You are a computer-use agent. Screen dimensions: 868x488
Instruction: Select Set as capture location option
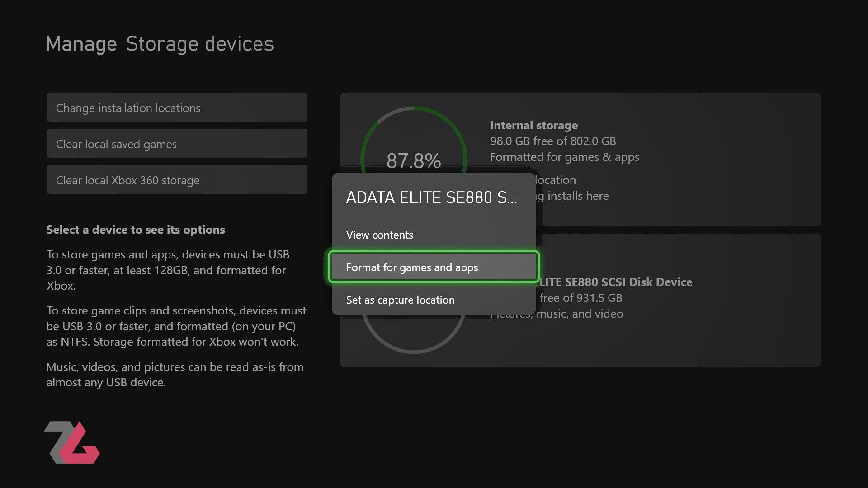[x=400, y=300]
